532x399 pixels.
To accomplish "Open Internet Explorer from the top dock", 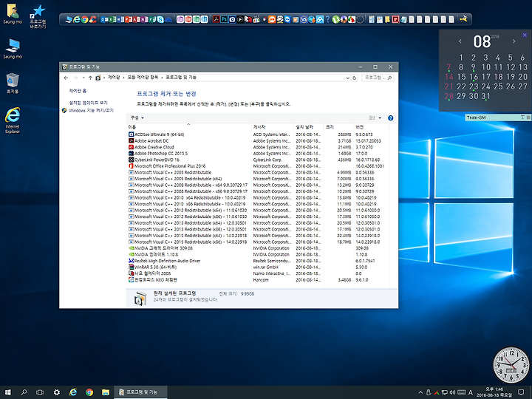I will point(77,19).
